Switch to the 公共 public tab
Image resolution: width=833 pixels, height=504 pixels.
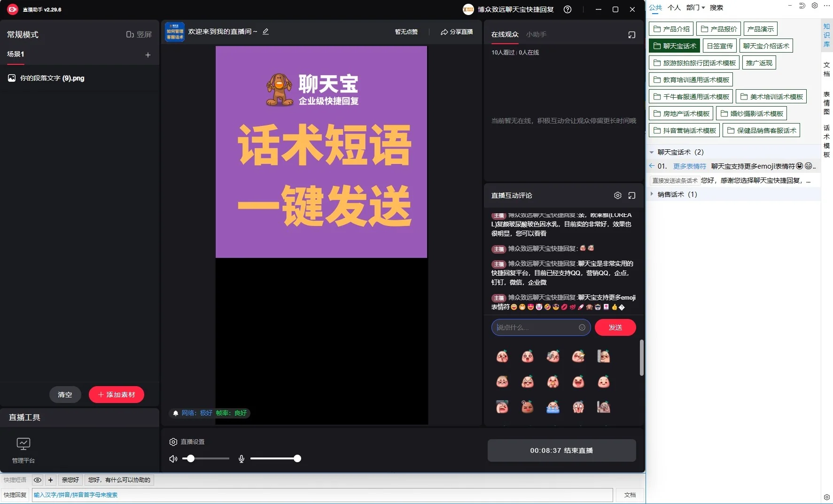(655, 8)
